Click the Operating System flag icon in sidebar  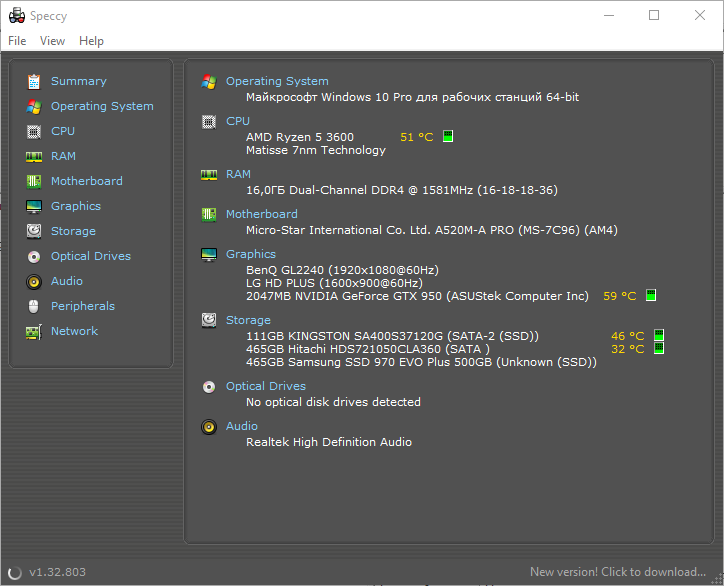tap(34, 106)
